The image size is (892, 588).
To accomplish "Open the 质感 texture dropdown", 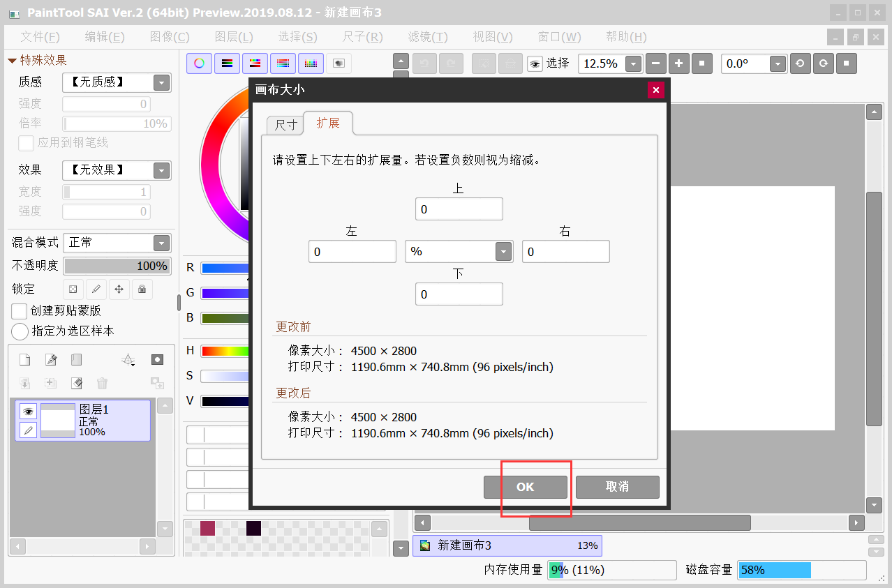I will point(161,82).
